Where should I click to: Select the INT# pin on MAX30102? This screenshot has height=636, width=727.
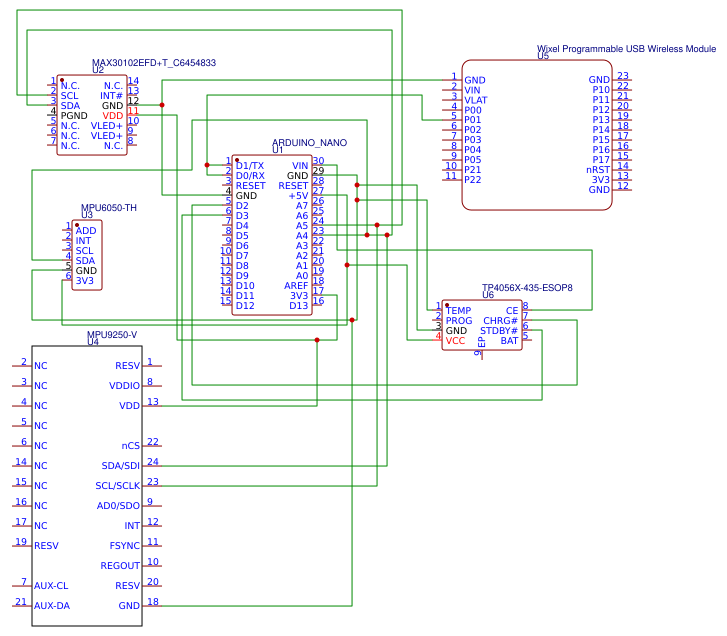tap(111, 95)
